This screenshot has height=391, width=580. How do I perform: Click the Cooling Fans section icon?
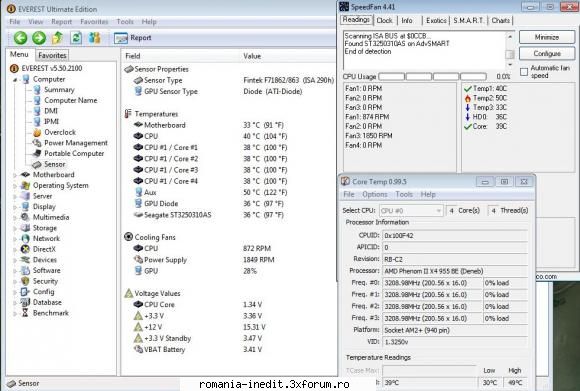coord(128,237)
